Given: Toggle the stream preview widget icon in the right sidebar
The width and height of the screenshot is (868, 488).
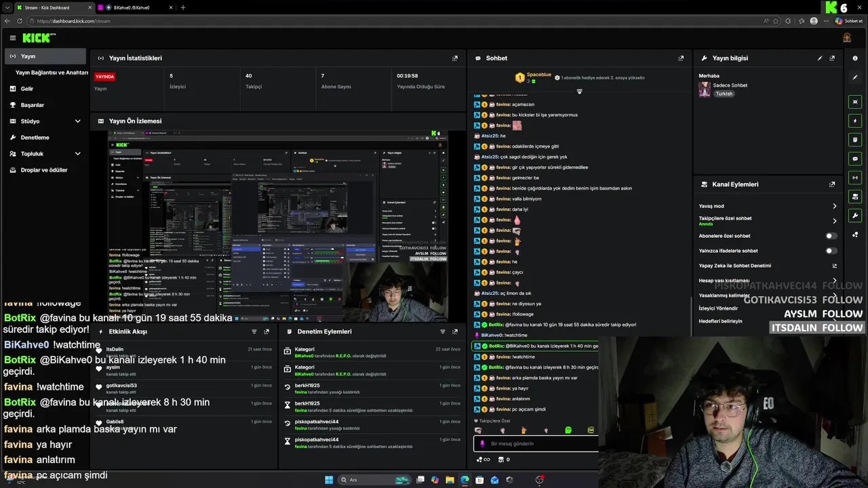Looking at the screenshot, I should click(x=855, y=102).
